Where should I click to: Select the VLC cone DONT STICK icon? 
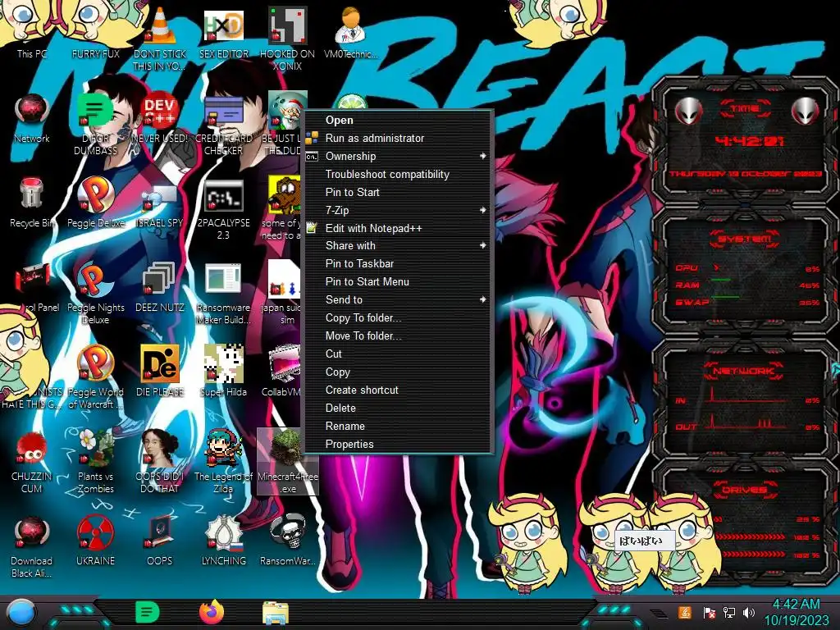tap(160, 38)
